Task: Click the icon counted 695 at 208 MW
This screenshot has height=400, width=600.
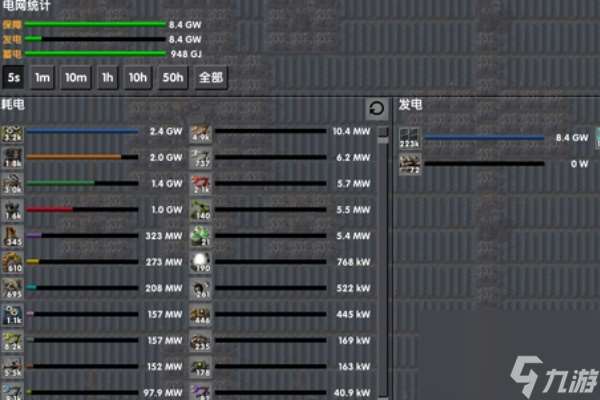Action: [12, 288]
